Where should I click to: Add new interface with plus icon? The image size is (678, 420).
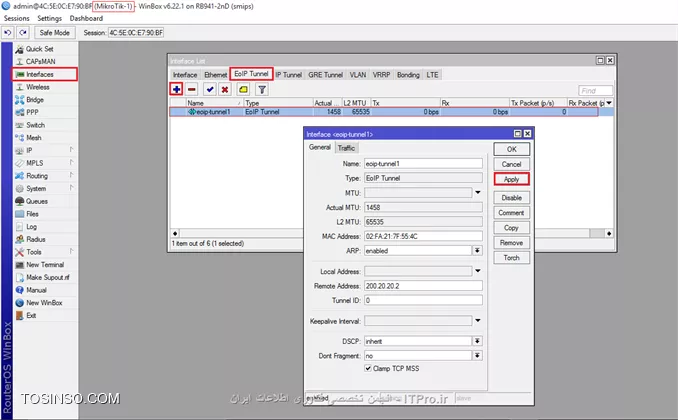[176, 90]
